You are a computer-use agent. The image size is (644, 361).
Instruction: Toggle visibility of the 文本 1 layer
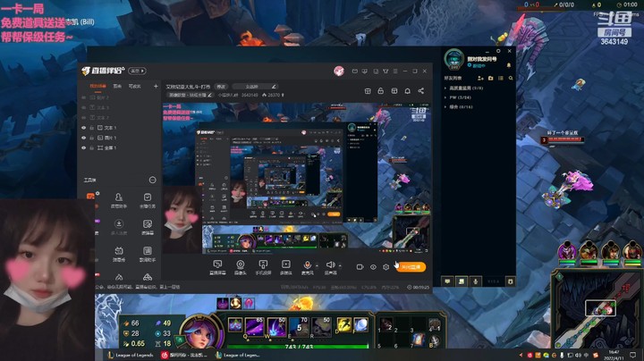(x=84, y=128)
